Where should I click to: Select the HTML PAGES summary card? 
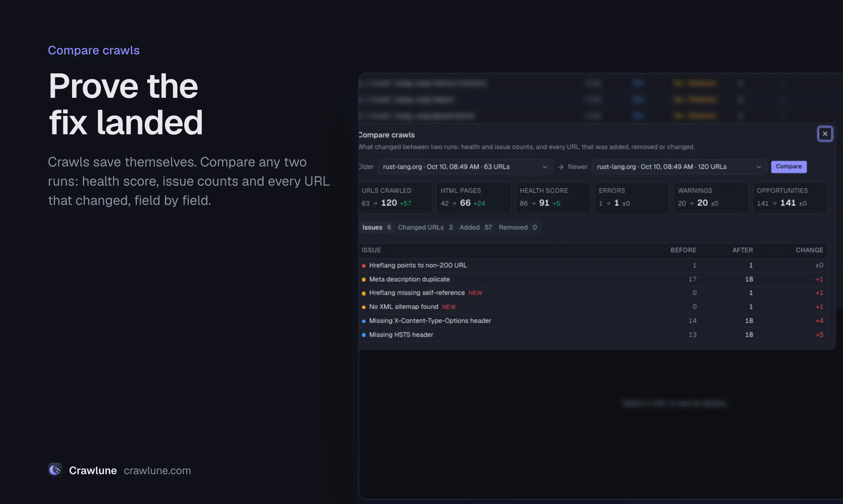coord(474,198)
